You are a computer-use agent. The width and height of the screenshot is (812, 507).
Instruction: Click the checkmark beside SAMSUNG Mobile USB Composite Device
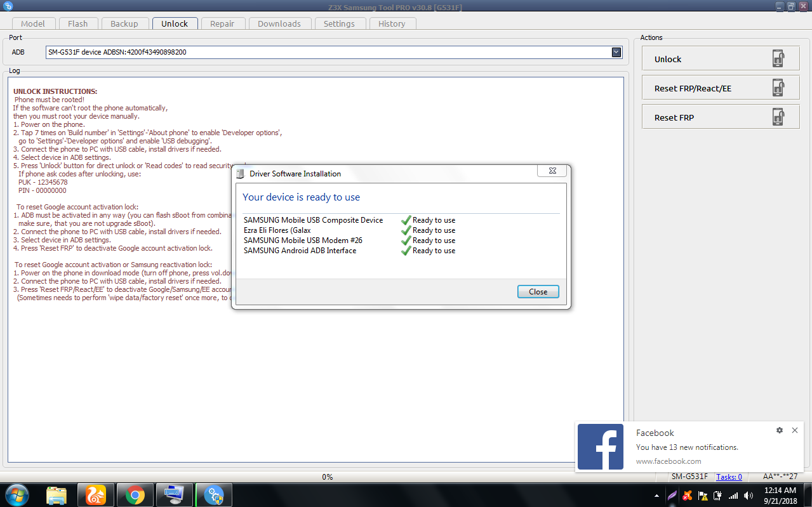tap(406, 220)
